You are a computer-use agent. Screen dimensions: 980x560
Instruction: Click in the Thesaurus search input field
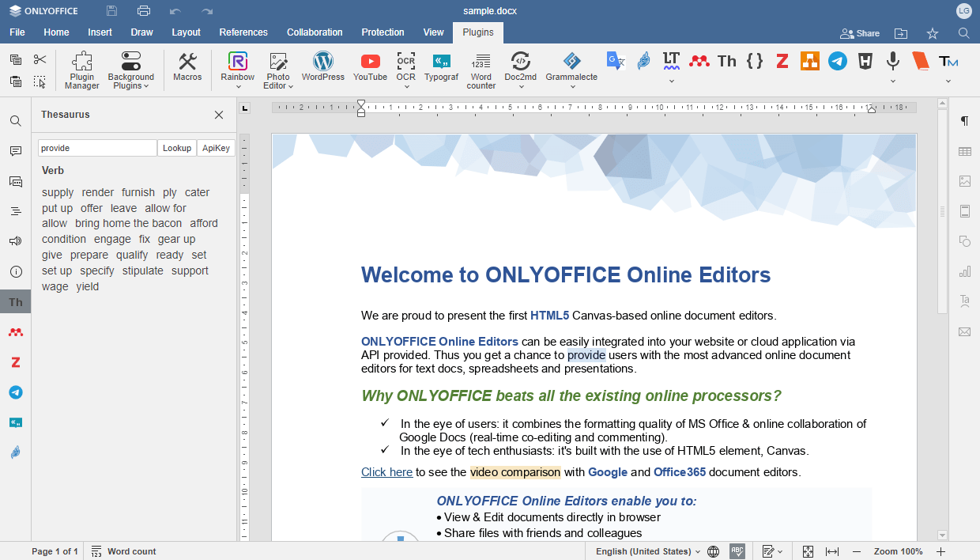[97, 148]
